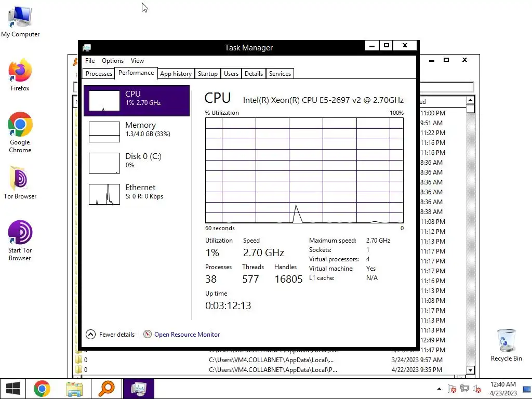
Task: Click the 12:49 PM entry in background list
Action: pos(433,340)
